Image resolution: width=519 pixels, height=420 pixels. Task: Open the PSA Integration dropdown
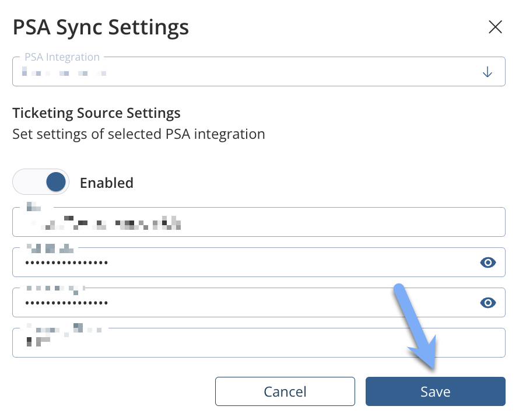(259, 72)
